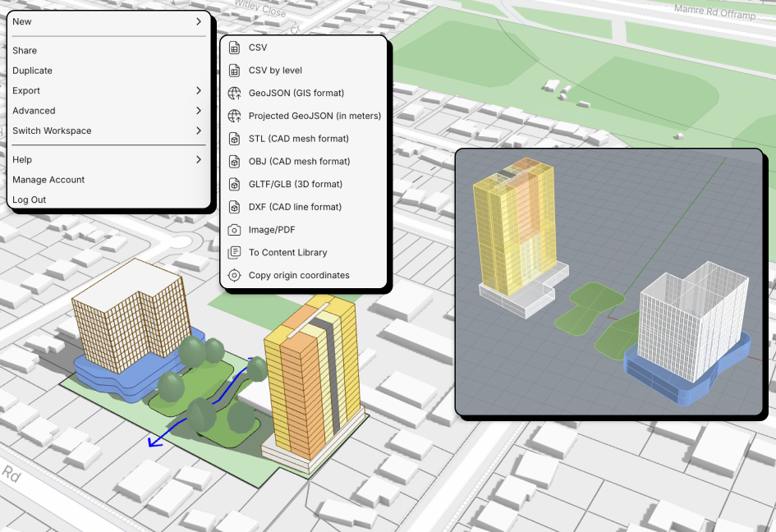Image resolution: width=776 pixels, height=532 pixels.
Task: Expand the Help submenu chevron
Action: click(x=199, y=159)
